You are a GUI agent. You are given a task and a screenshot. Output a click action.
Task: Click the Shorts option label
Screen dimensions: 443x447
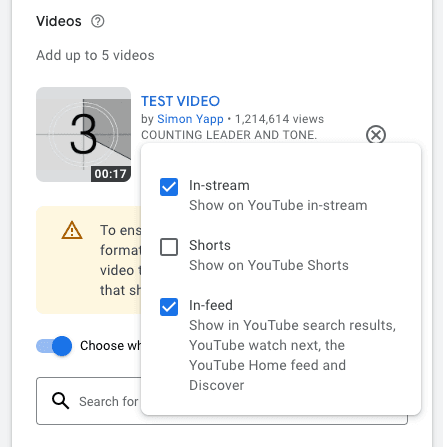point(210,245)
